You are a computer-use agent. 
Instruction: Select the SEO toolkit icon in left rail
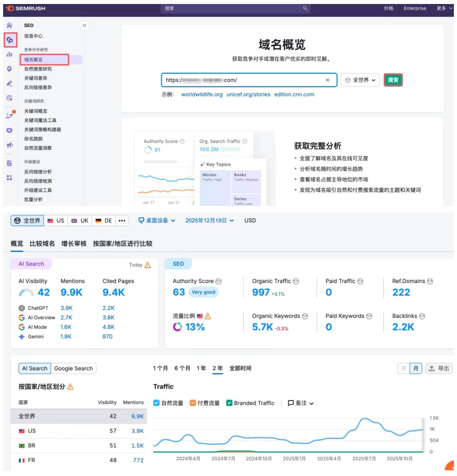click(10, 40)
